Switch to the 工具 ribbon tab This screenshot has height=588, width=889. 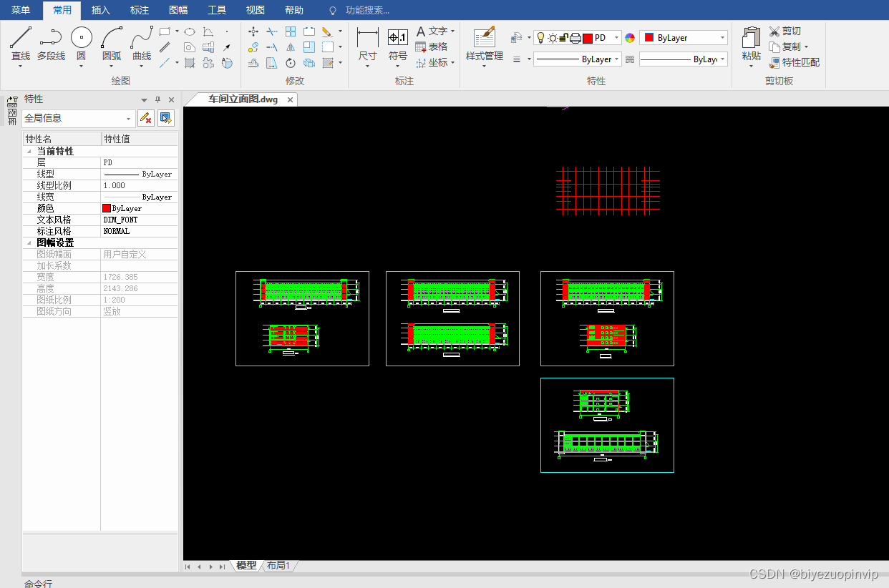click(217, 10)
